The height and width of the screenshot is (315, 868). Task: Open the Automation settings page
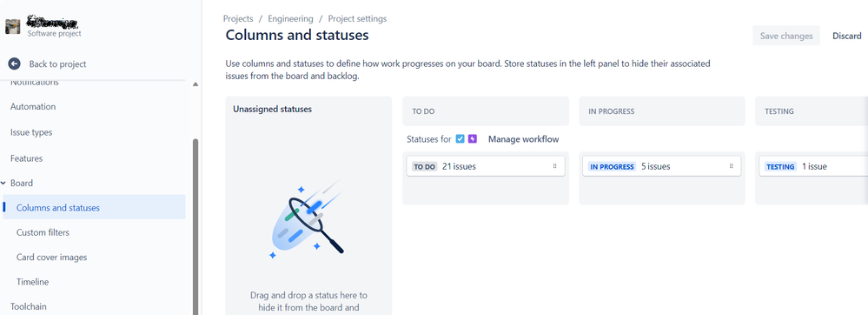coord(33,106)
